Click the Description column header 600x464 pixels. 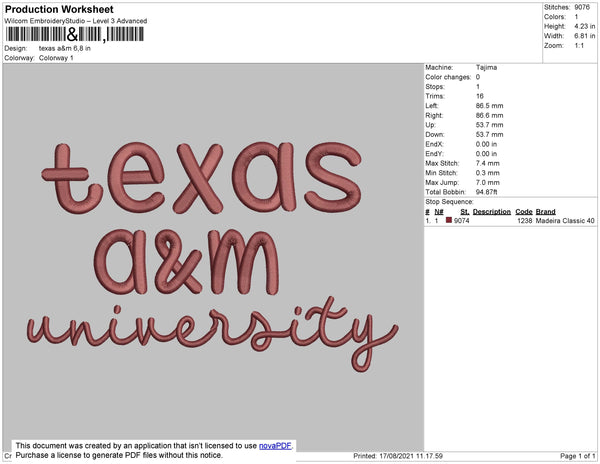[x=492, y=212]
